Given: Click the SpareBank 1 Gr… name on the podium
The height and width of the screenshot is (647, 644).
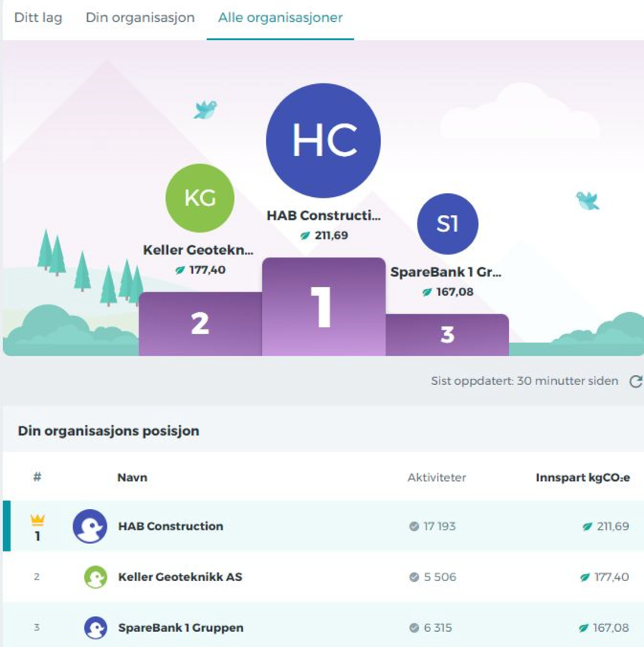Looking at the screenshot, I should (445, 272).
